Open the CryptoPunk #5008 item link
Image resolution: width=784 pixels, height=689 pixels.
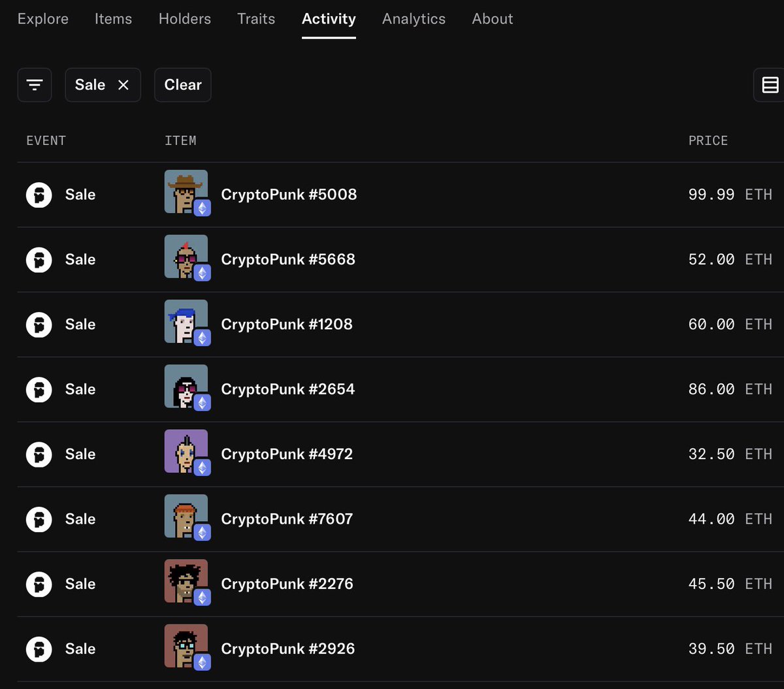coord(289,195)
